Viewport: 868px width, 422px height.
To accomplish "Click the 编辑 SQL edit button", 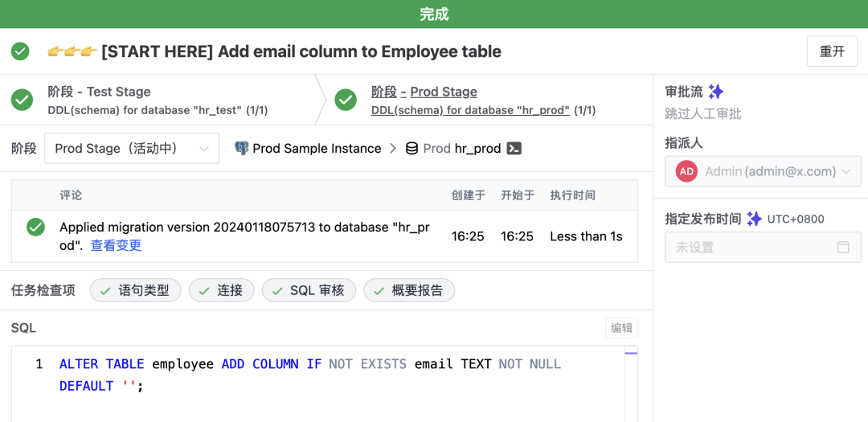I will pyautogui.click(x=621, y=328).
